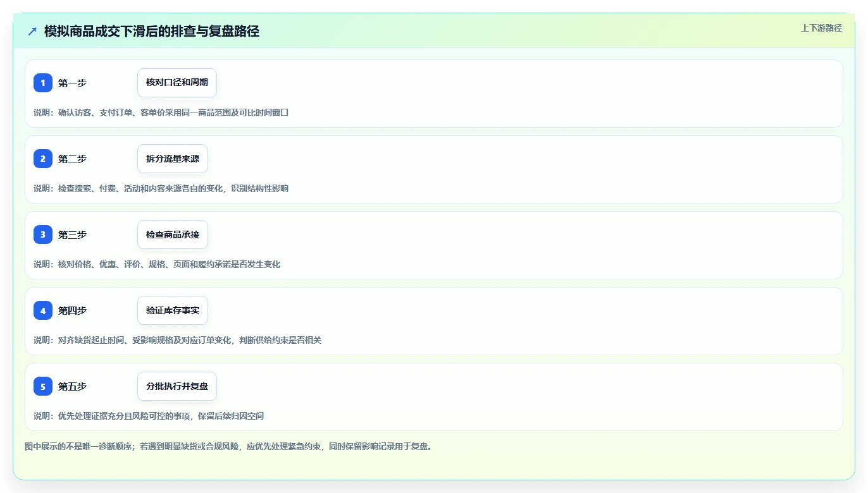Click the description starting 对齐缺货起止时间
The image size is (868, 493).
[178, 340]
